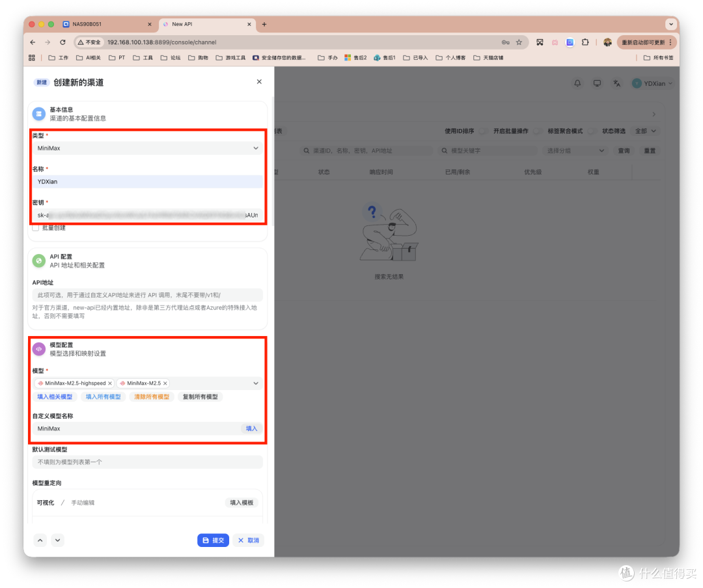Click the search icon in channel search
Viewport: 703px width, 588px height.
(x=306, y=150)
